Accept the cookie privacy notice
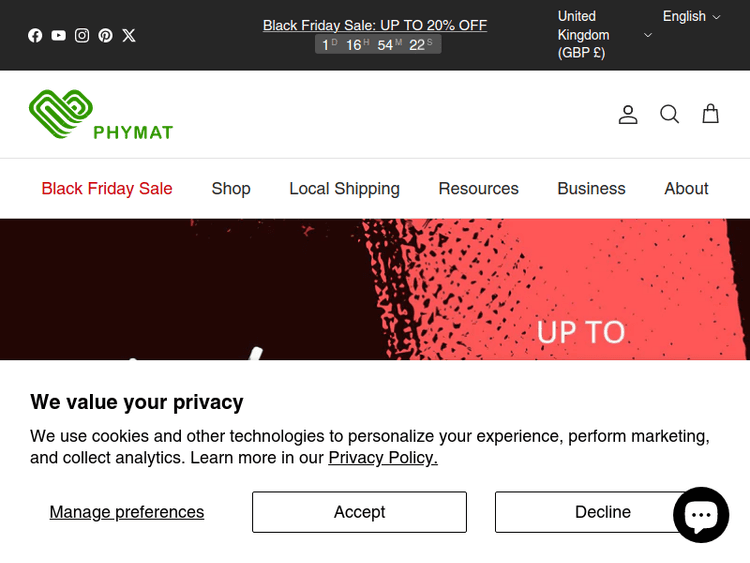Viewport: 750px width, 563px height. coord(359,512)
